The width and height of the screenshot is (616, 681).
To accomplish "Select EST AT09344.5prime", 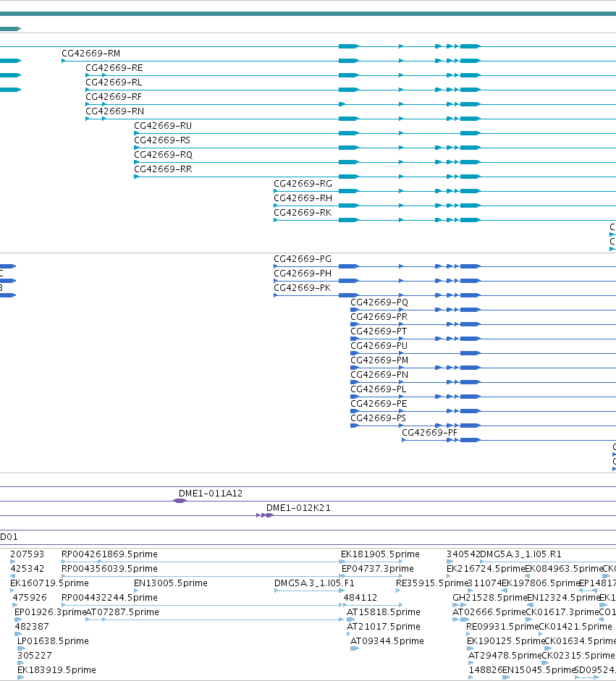I will click(387, 641).
